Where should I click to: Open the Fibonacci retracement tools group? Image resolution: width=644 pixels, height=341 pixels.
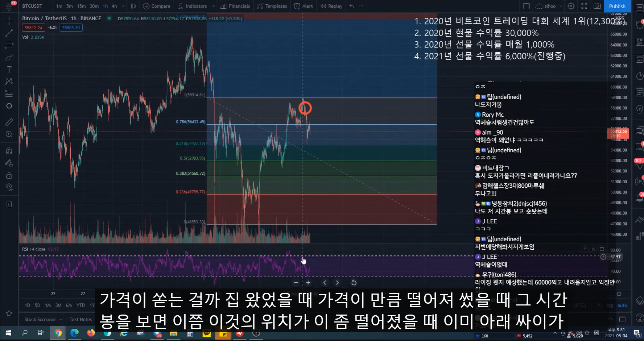click(x=9, y=45)
